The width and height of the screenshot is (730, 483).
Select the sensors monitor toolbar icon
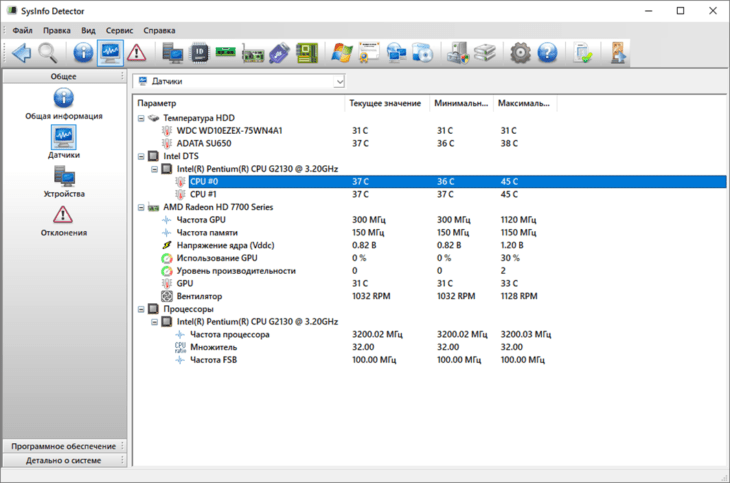click(x=110, y=53)
